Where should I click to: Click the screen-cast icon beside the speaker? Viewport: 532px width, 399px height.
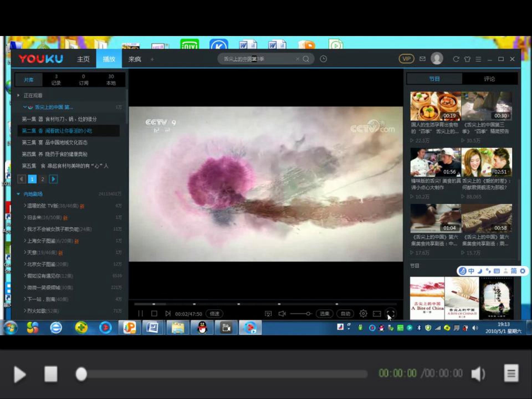click(x=268, y=314)
